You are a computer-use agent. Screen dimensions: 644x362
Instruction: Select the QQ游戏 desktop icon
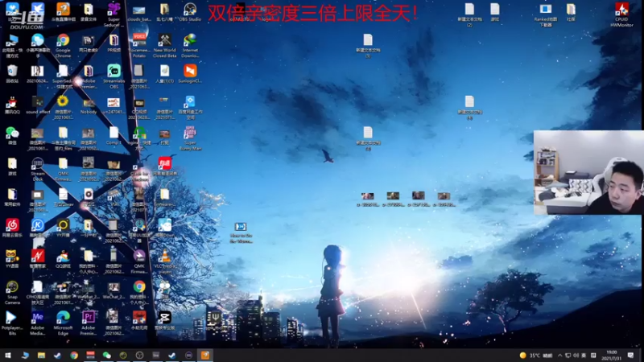(63, 258)
